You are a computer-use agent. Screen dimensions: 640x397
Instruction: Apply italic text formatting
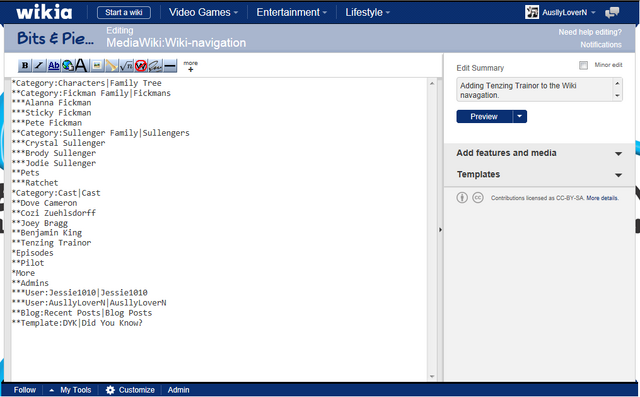[x=39, y=65]
